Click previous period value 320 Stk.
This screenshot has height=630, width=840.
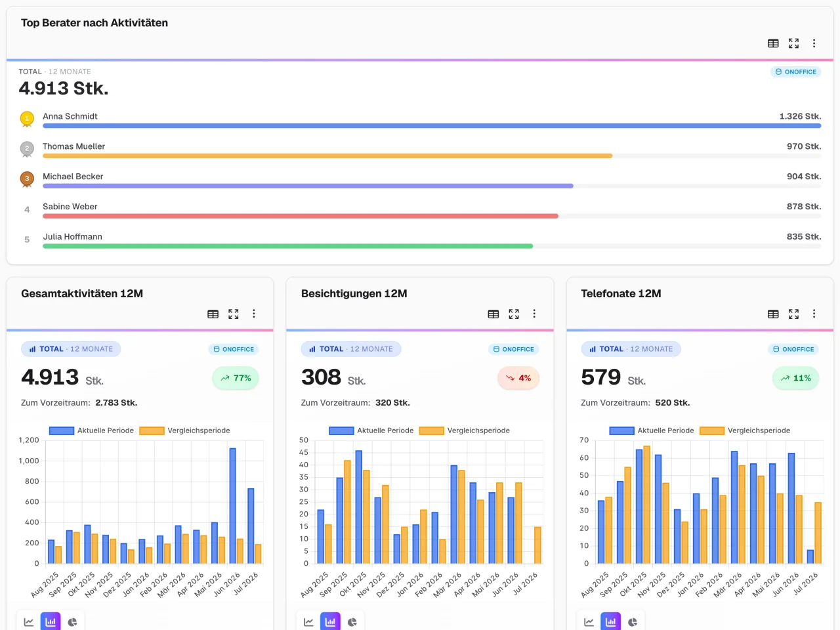click(392, 403)
